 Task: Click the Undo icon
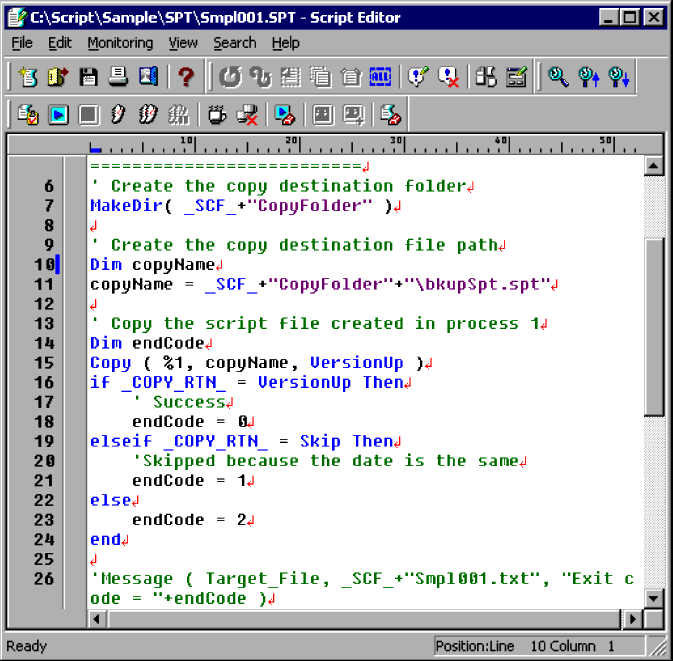230,77
